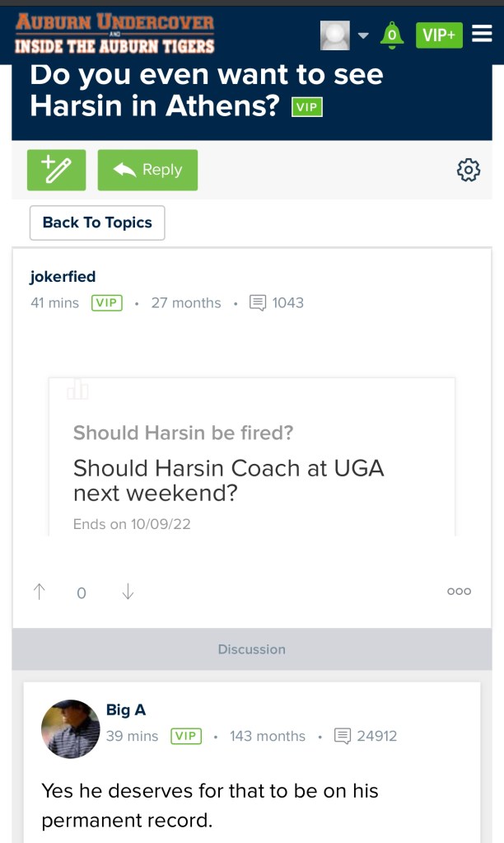
Task: Open the notifications bell
Action: click(392, 35)
